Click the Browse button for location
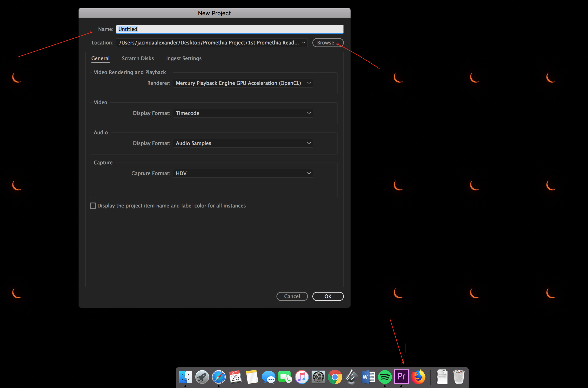 tap(327, 42)
